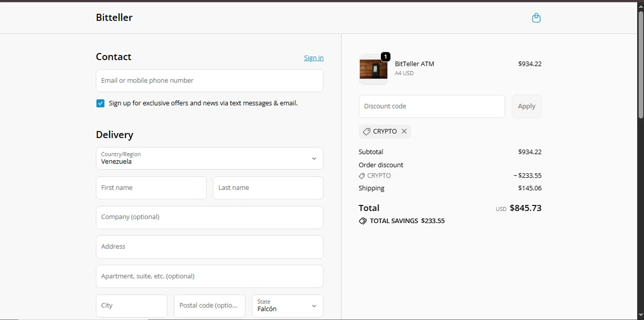Screen dimensions: 644x320
Task: Click the scrollbar up arrow
Action: (641, 6)
